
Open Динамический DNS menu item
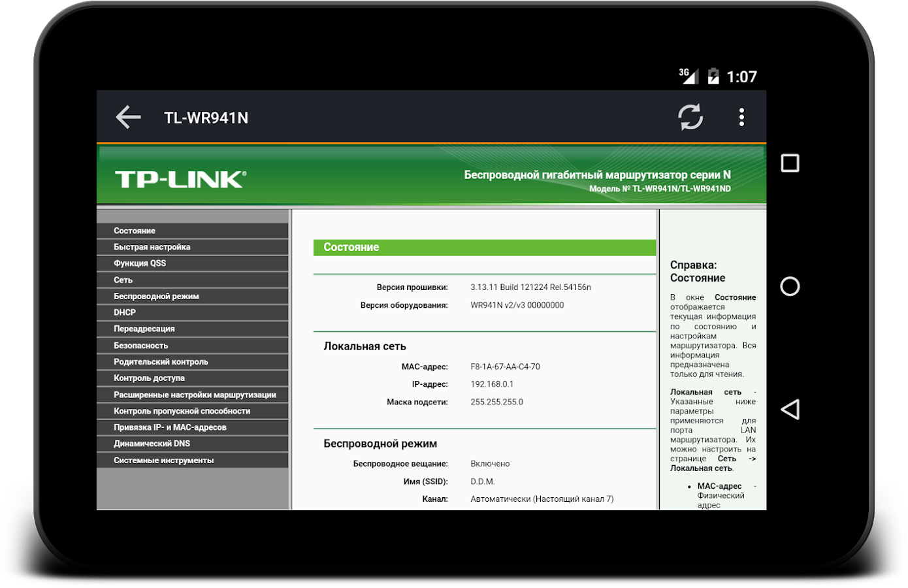pyautogui.click(x=192, y=444)
